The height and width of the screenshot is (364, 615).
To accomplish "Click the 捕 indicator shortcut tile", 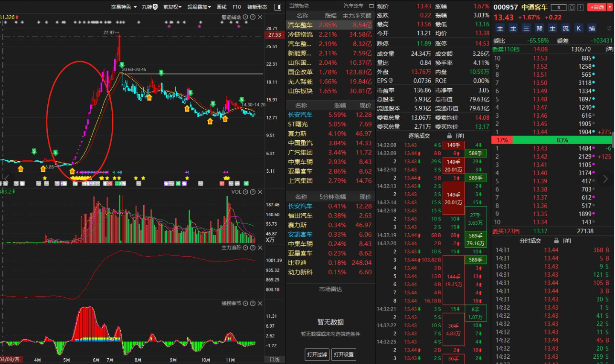I will click(592, 29).
